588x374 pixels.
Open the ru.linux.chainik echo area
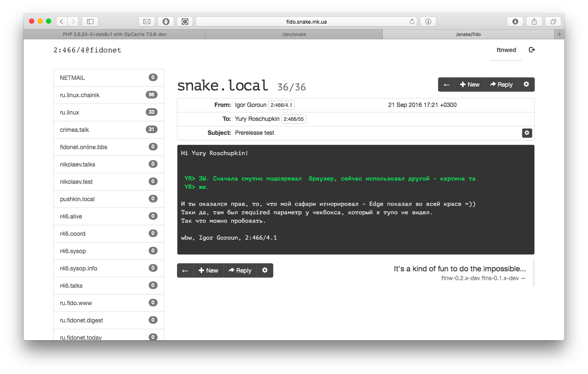[80, 95]
